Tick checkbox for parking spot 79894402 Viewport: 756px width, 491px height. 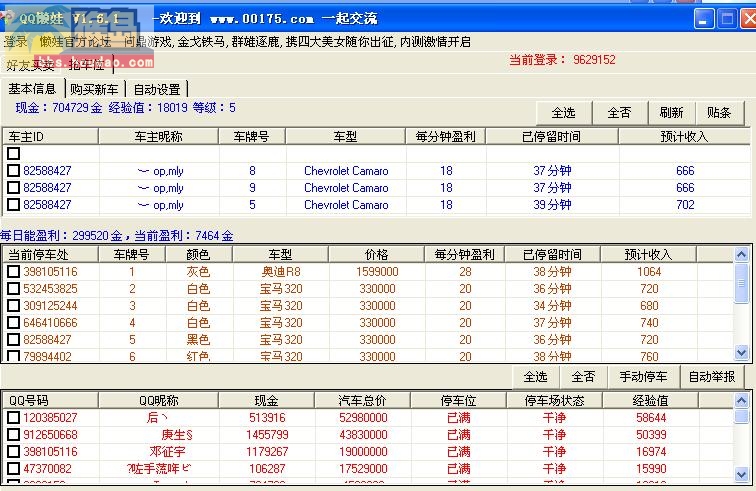tap(14, 356)
